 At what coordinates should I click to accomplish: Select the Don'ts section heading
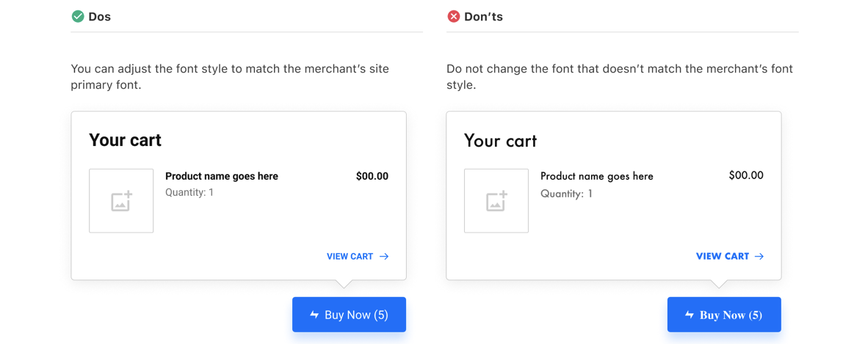483,17
